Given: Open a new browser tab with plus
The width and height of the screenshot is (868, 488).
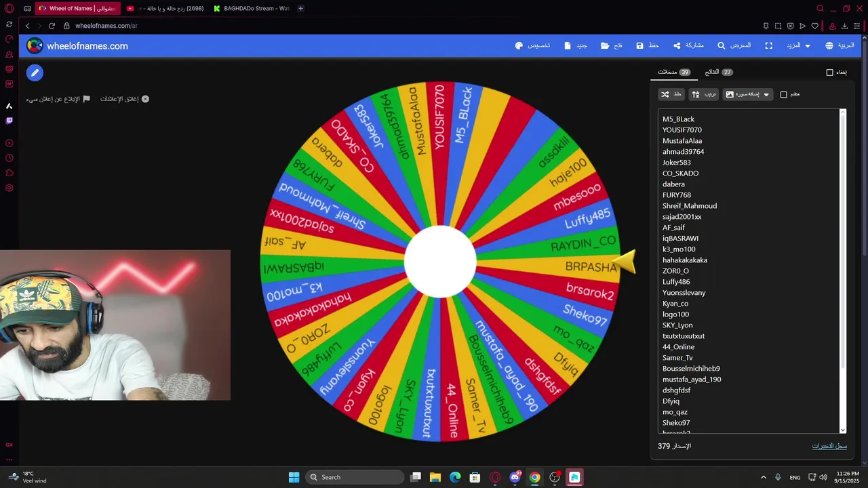Looking at the screenshot, I should pos(300,8).
